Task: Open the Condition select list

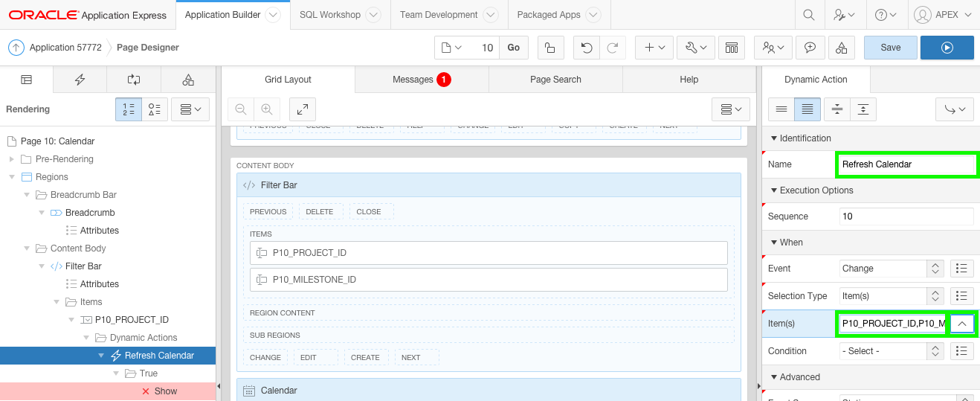Action: [x=892, y=351]
